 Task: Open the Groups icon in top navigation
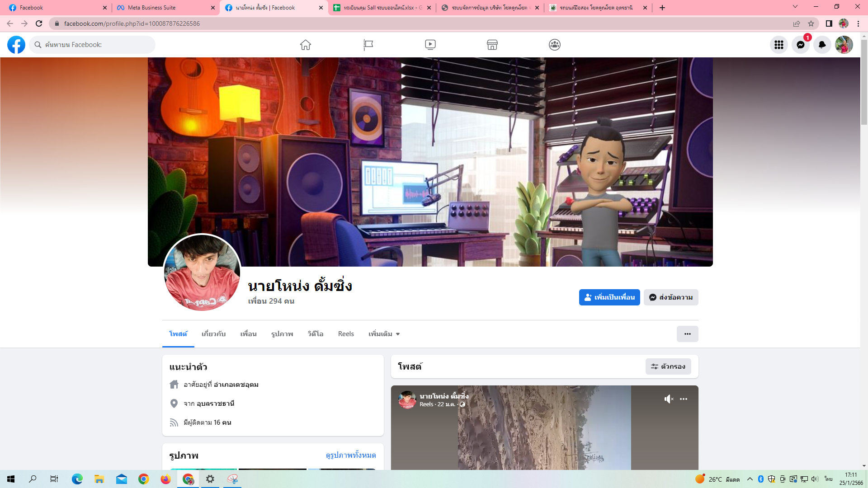coord(555,45)
